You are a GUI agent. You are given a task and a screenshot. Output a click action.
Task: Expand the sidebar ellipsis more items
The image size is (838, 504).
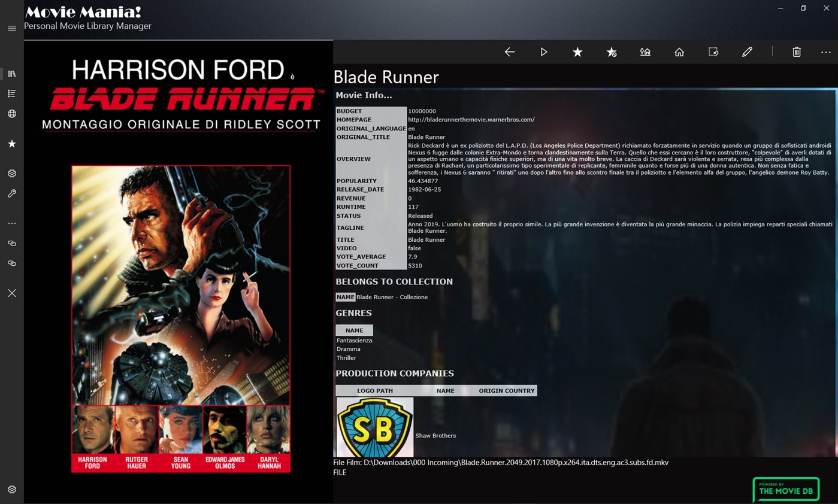pos(11,223)
